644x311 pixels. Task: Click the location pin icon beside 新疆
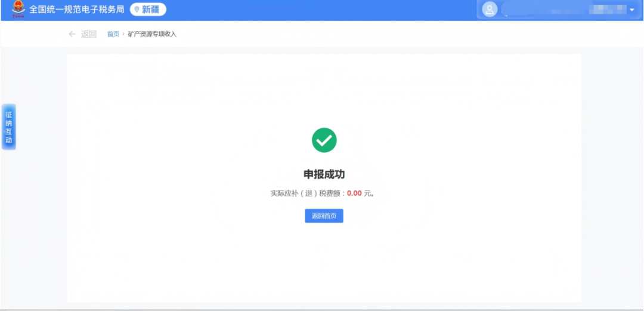point(137,10)
